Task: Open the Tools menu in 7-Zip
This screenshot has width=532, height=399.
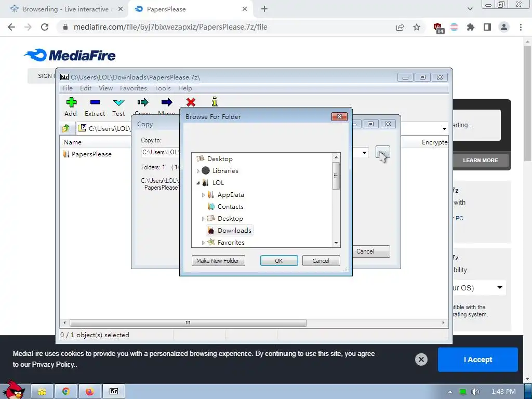Action: 163,88
